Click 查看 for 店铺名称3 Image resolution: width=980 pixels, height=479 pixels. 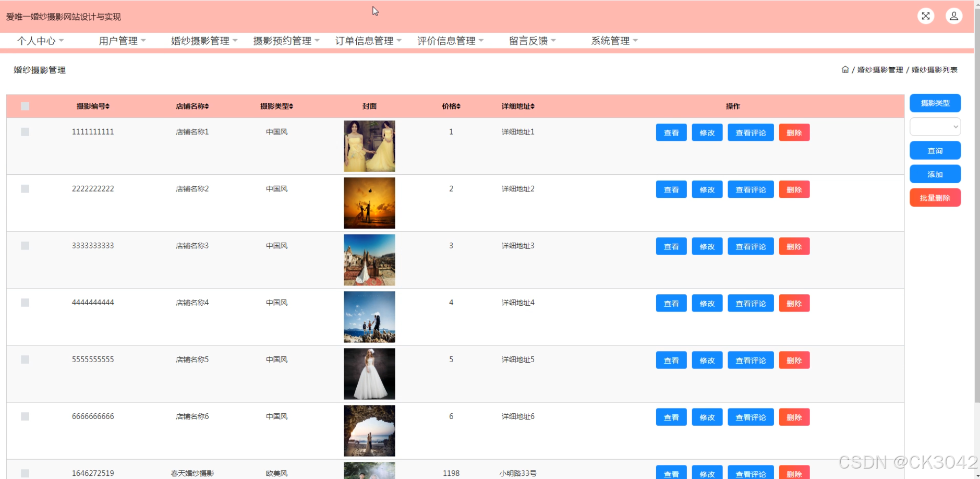671,246
